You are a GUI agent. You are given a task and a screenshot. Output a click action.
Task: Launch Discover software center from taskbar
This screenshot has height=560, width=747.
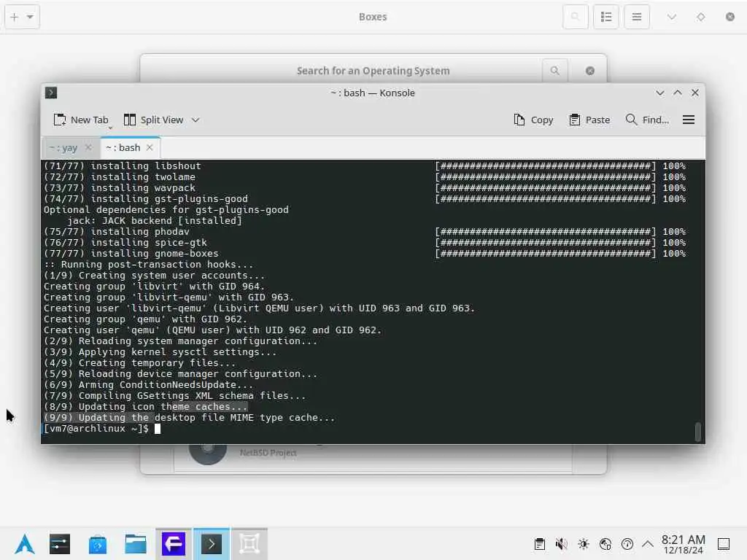[x=98, y=544]
